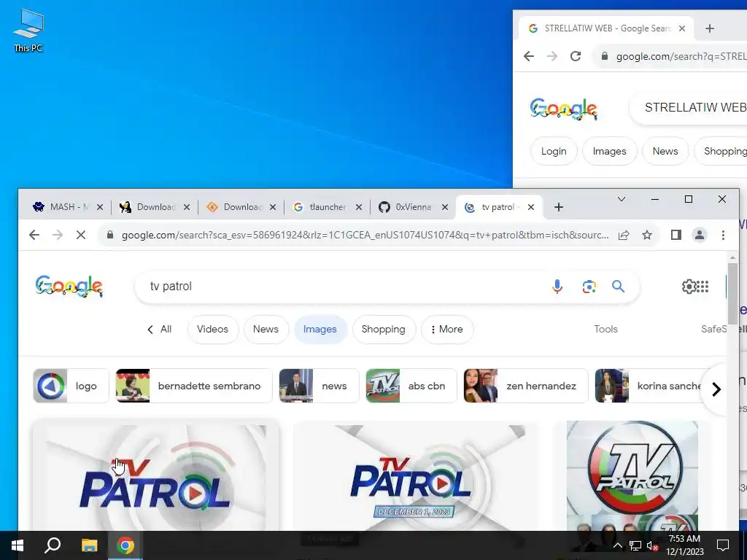
Task: Click the magnifier search button in search box
Action: point(618,286)
